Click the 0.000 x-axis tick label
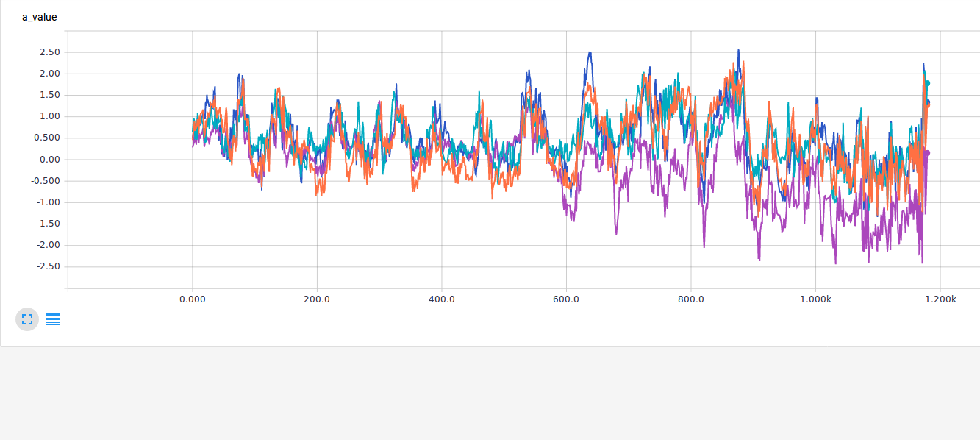The height and width of the screenshot is (440, 980). [x=192, y=299]
